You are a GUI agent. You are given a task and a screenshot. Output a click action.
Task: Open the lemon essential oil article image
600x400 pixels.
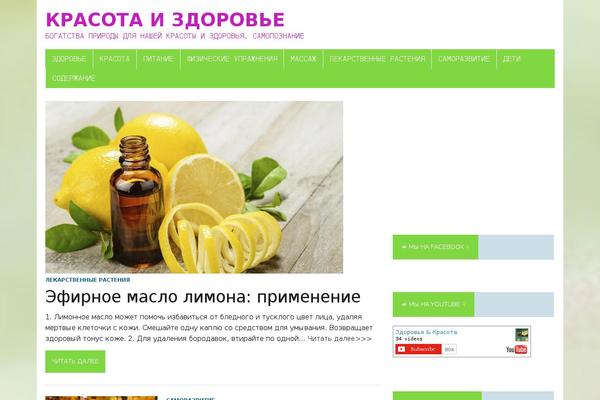194,187
